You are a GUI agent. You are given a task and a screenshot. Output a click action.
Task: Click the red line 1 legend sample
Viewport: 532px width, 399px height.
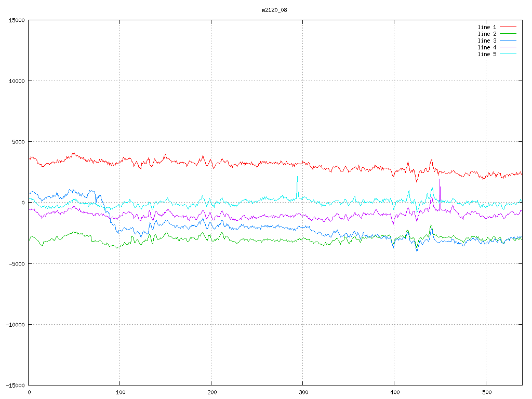508,27
